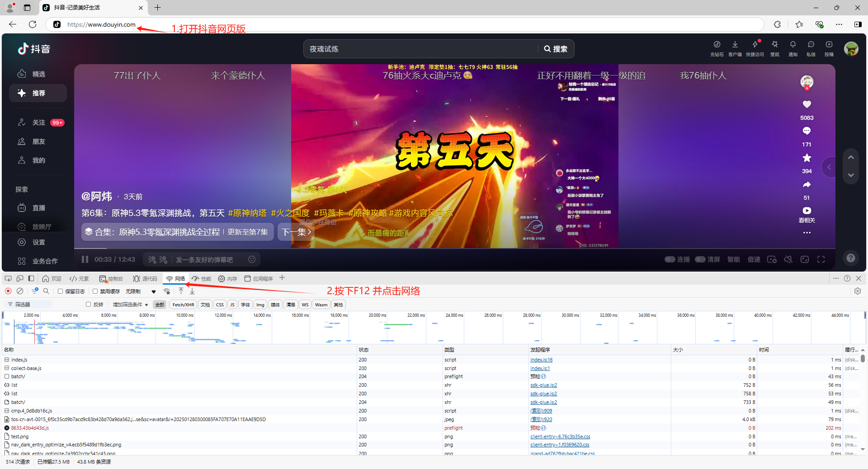Open browser settings and more menu
Viewport: 868px width, 469px height.
pos(839,24)
